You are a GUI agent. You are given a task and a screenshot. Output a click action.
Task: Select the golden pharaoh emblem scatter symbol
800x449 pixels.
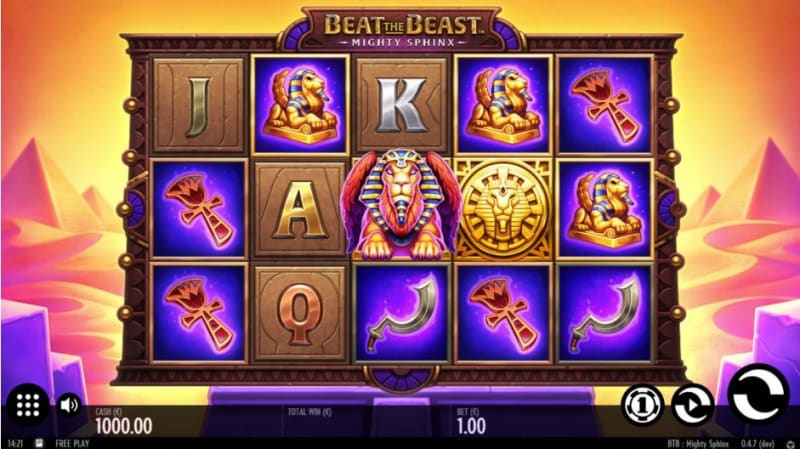tap(504, 209)
